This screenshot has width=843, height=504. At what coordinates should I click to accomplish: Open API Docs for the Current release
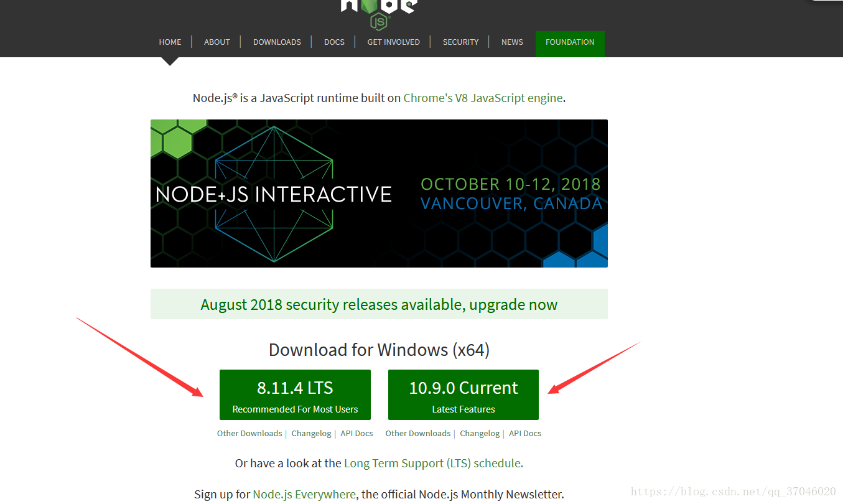(525, 433)
